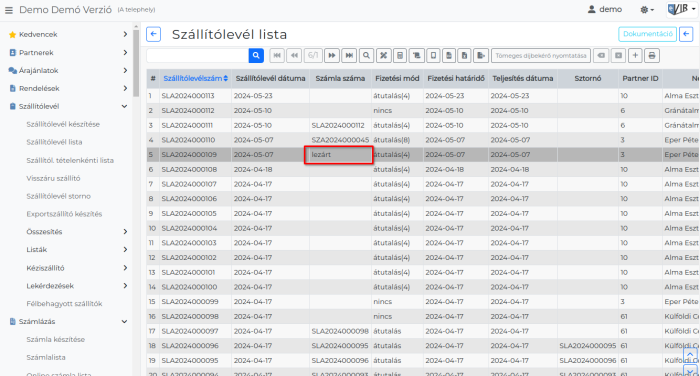Expand Összesítés submenu

pyautogui.click(x=77, y=232)
